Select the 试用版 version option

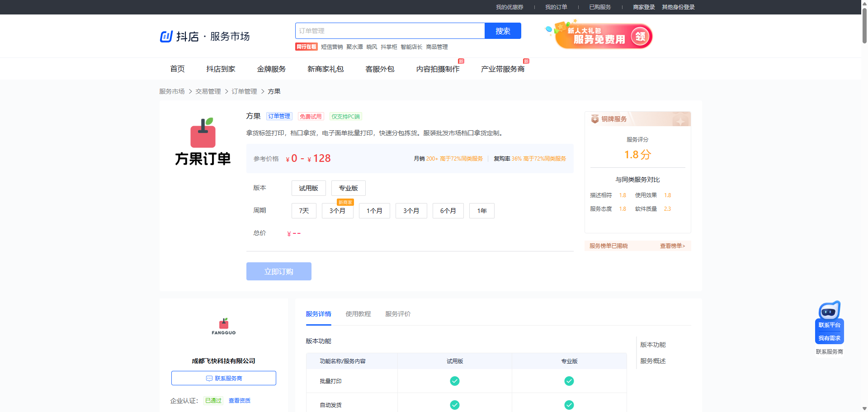tap(308, 188)
